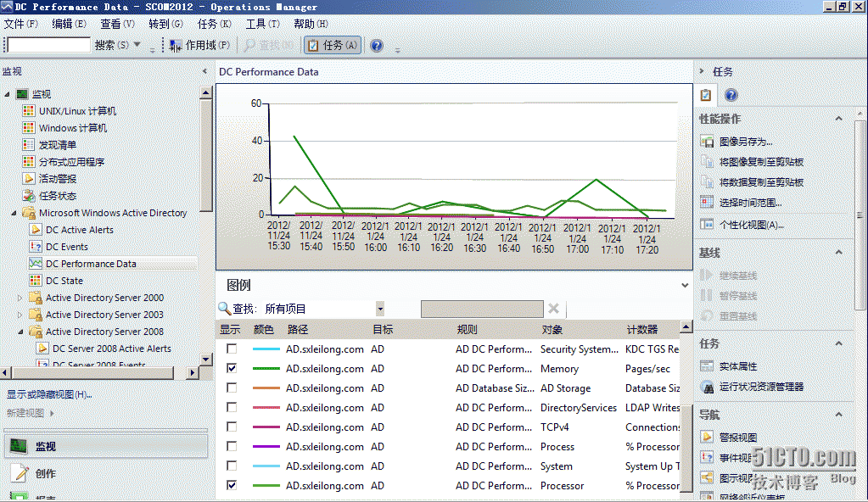The height and width of the screenshot is (502, 868).
Task: Click the Windows 计算机 grid icon
Action: coord(29,128)
